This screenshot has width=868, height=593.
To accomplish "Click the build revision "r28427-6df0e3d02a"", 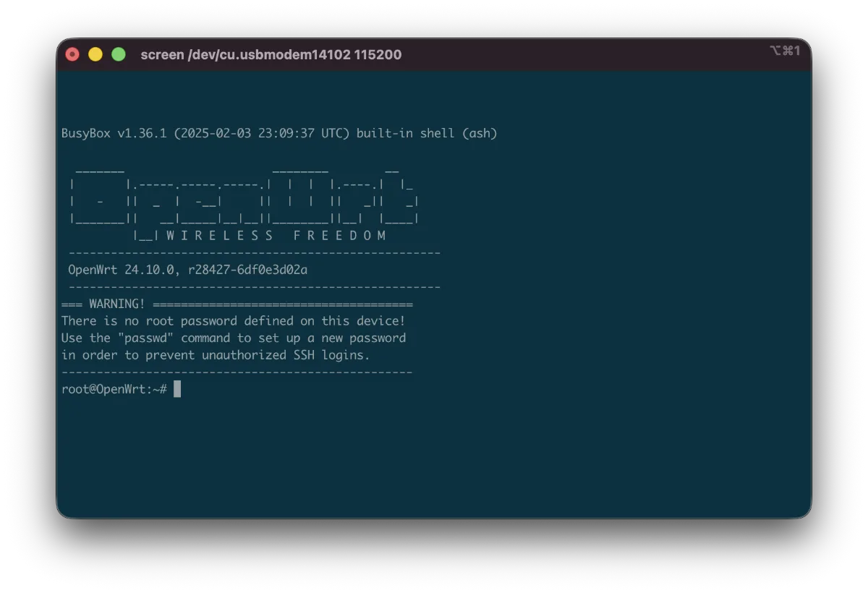I will (x=247, y=270).
